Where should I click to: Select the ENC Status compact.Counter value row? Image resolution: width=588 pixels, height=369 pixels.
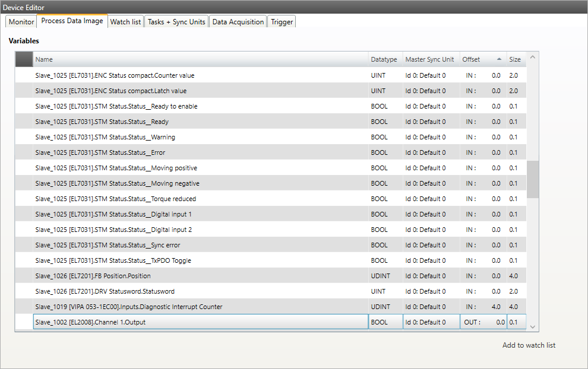(x=178, y=75)
